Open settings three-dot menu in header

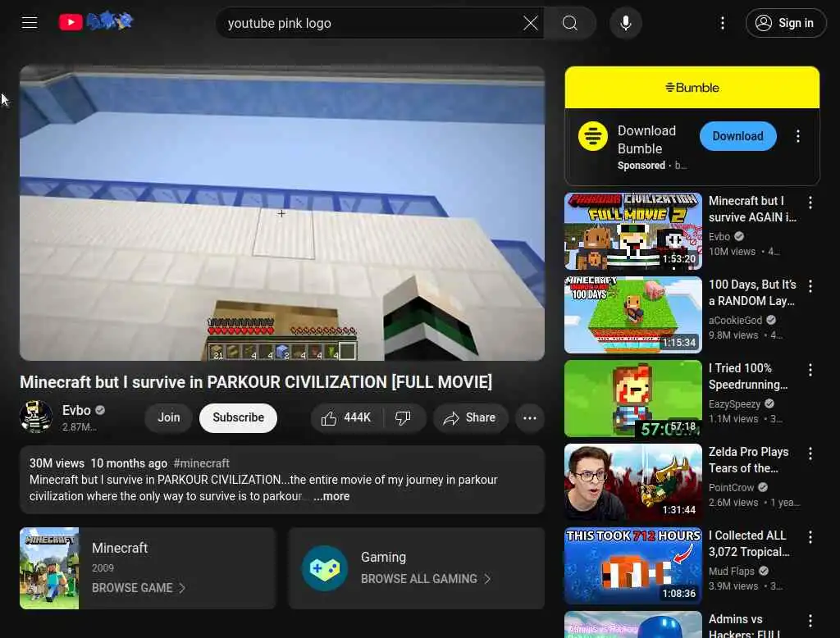point(723,23)
